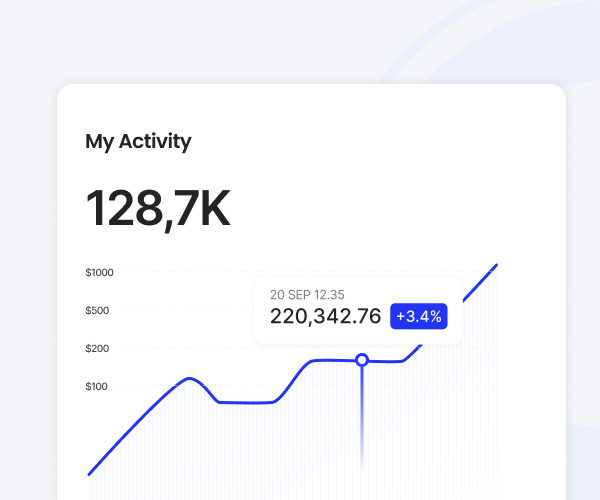Click the line plateau right of the marker
Image resolution: width=600 pixels, height=500 pixels.
coord(388,361)
